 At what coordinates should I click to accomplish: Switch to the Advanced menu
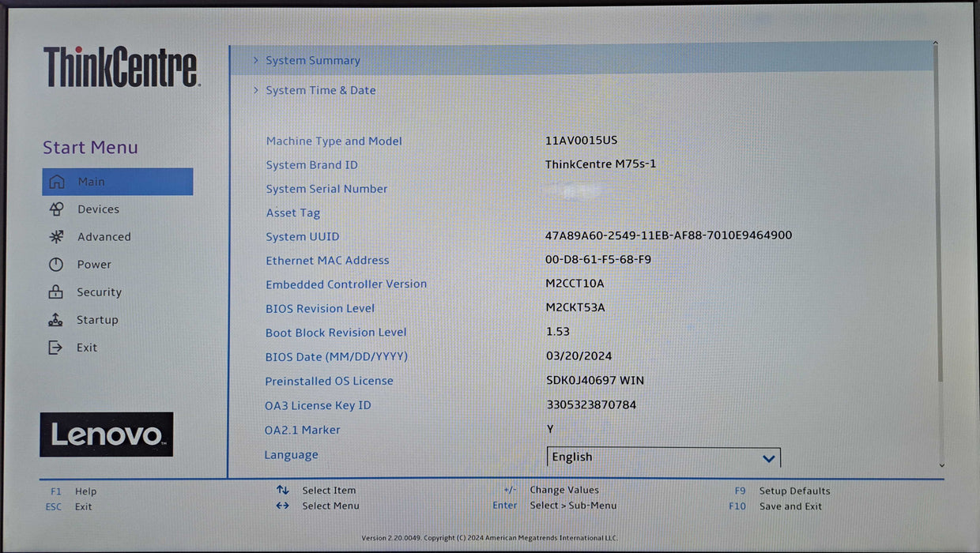[x=104, y=237]
